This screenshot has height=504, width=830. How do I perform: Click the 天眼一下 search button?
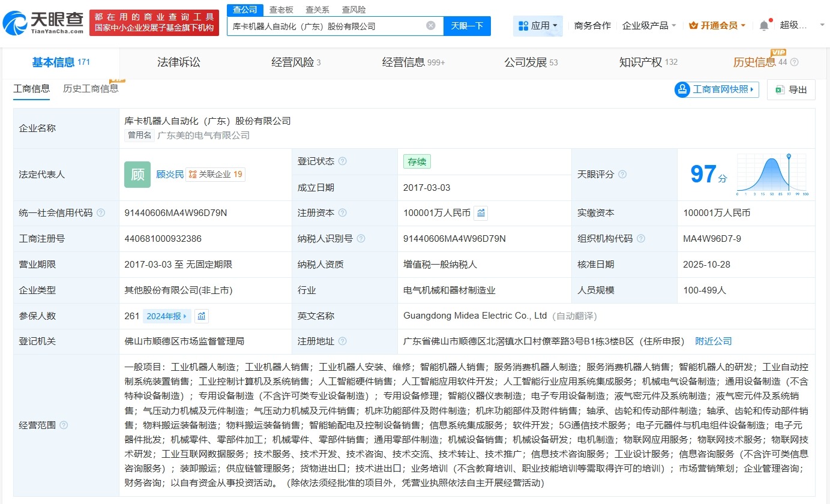click(x=468, y=26)
